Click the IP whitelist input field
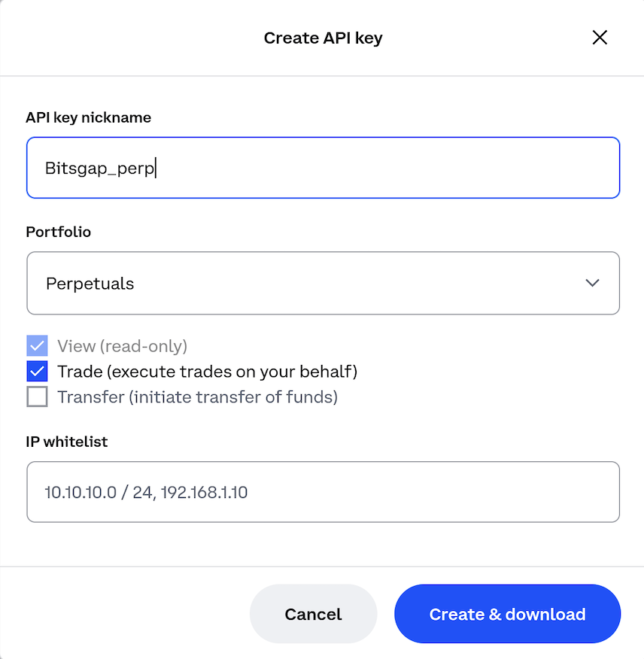The image size is (644, 659). (323, 492)
